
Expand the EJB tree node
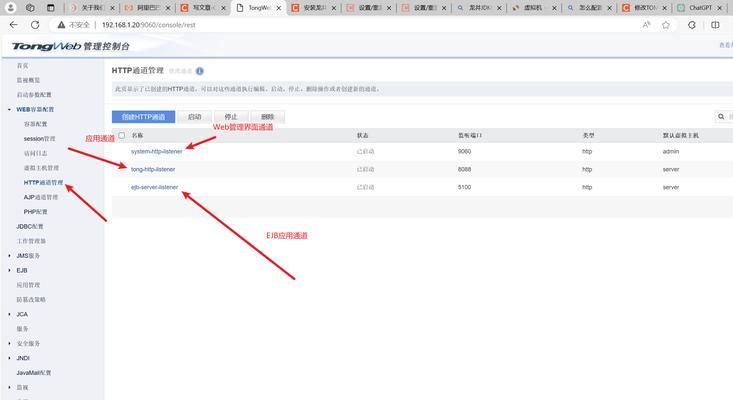(9, 270)
